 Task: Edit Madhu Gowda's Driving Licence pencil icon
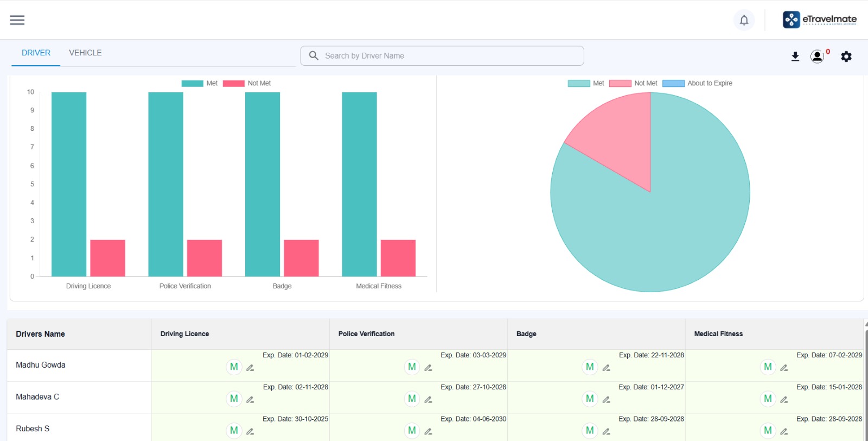(x=250, y=368)
